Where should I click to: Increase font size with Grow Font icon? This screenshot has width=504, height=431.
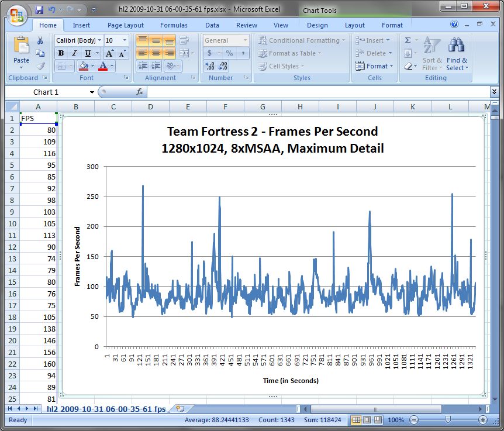tap(109, 53)
